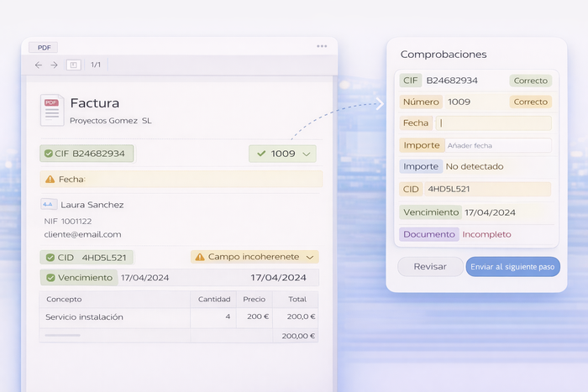Click the Cantidad column header
Image resolution: width=588 pixels, height=392 pixels.
[x=214, y=299]
